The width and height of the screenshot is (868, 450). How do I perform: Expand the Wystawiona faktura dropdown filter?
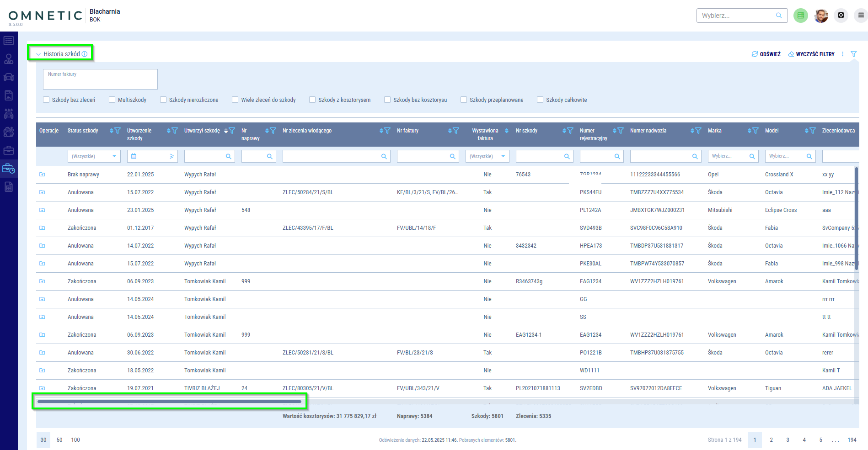click(487, 156)
